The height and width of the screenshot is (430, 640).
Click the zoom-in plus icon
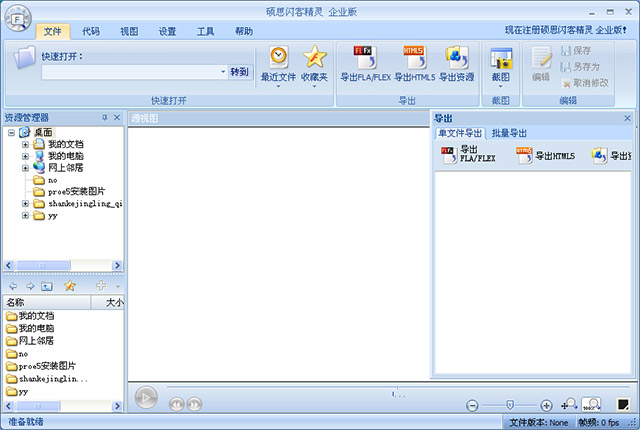click(546, 405)
